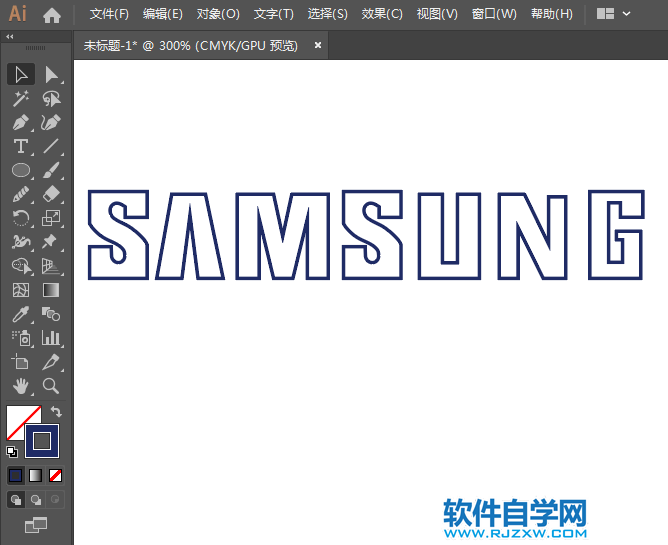Open the 对象(O) menu
This screenshot has width=668, height=545.
[218, 14]
